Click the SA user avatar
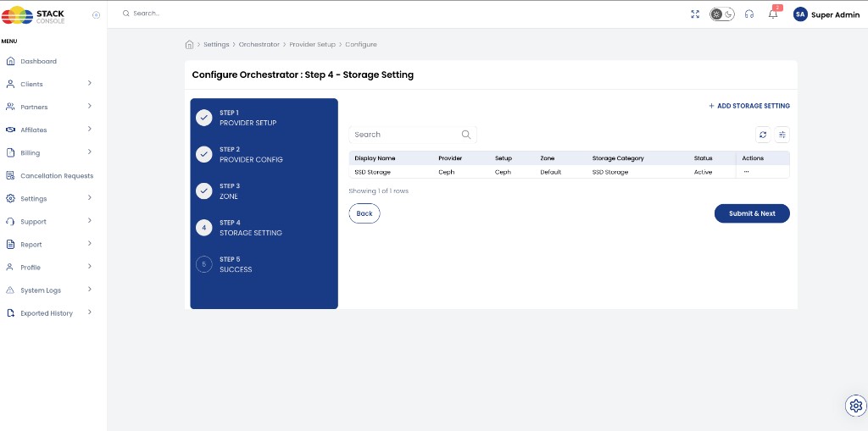868x431 pixels. [x=800, y=14]
